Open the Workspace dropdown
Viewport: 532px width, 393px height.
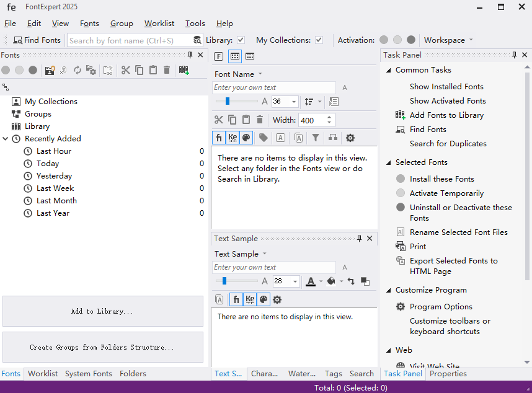point(448,40)
